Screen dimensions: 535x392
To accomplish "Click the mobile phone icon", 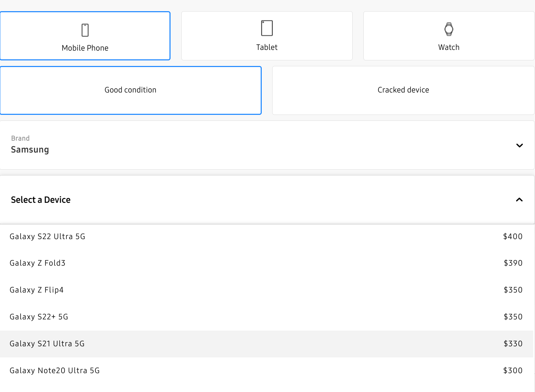I will [x=85, y=30].
